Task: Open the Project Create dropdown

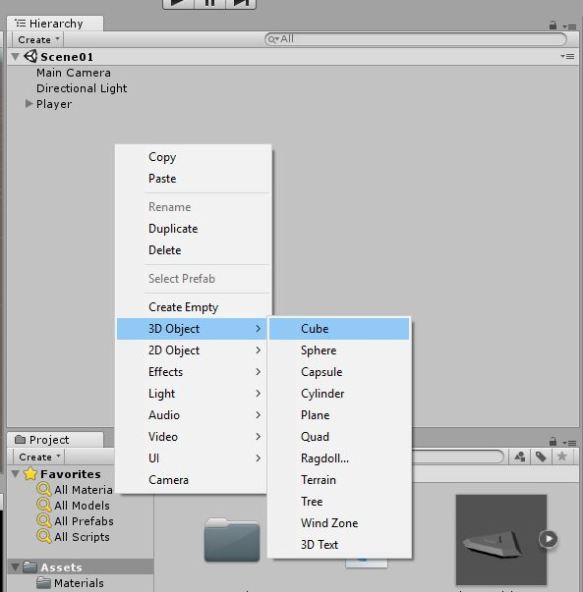Action: (x=39, y=457)
